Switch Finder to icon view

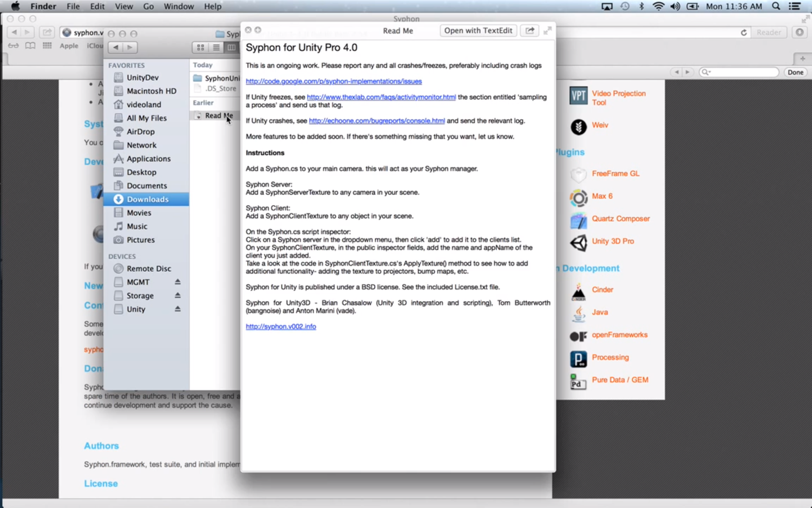pos(201,48)
